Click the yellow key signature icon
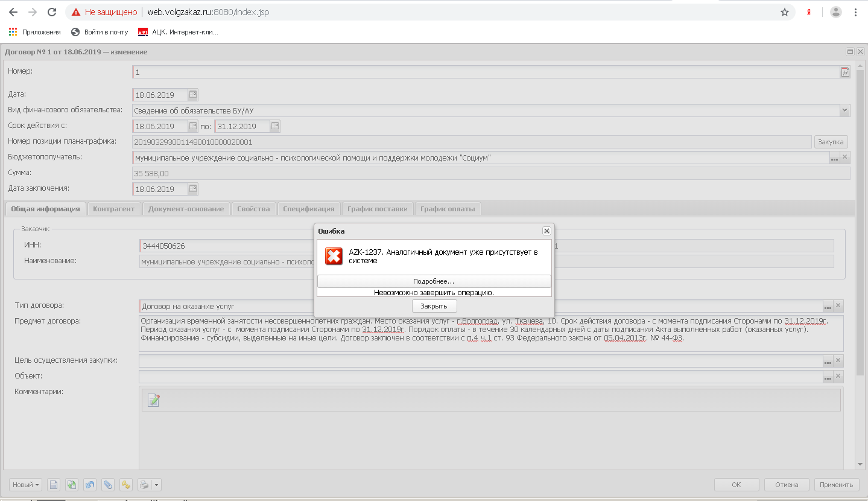The image size is (868, 501). tap(125, 485)
